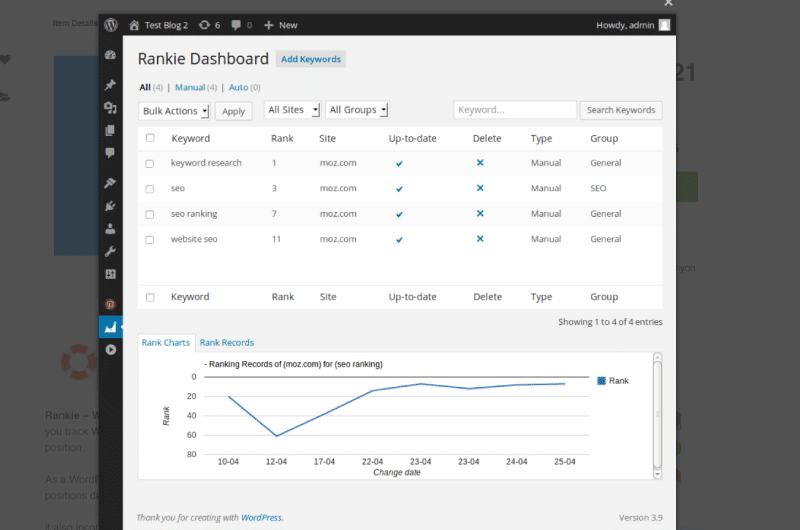Switch to the Rank Records tab

coord(227,343)
